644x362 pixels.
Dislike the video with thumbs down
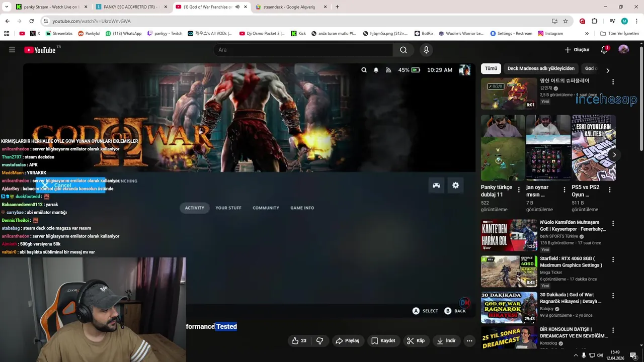point(320,341)
